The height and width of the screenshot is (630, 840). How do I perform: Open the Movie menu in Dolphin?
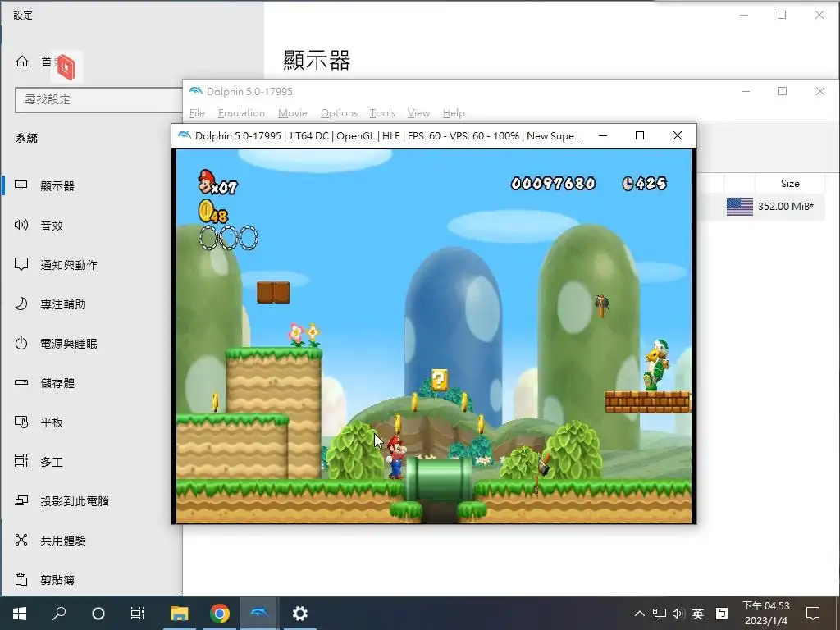(x=293, y=113)
